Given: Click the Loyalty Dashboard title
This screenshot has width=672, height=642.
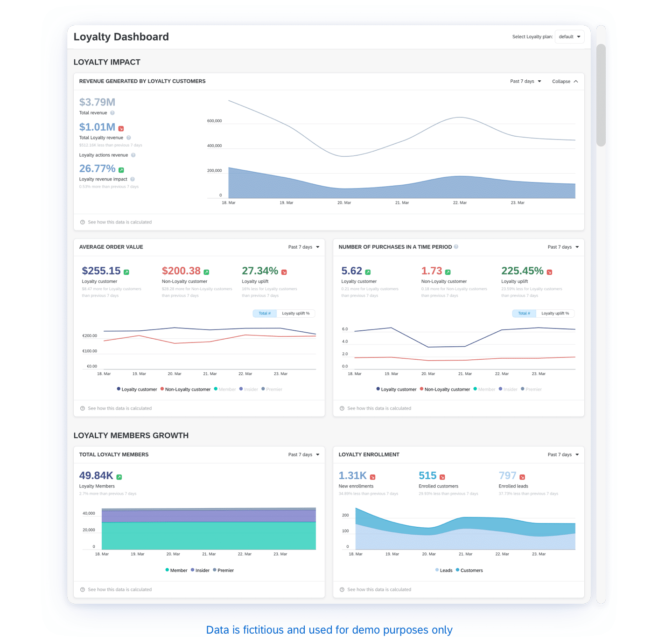Looking at the screenshot, I should [121, 37].
